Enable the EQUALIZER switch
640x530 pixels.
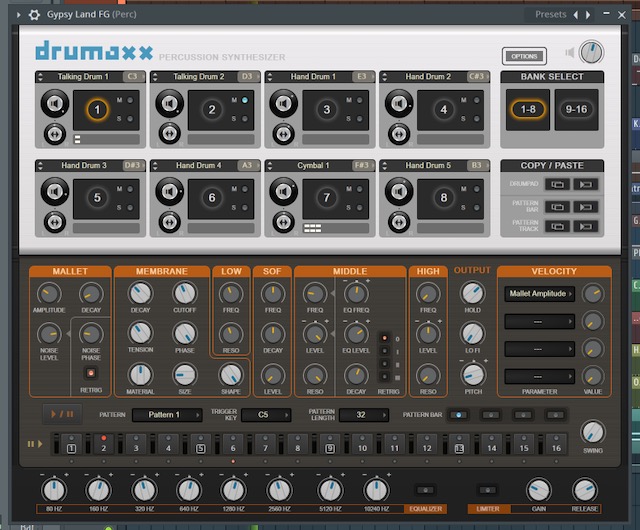coord(425,490)
